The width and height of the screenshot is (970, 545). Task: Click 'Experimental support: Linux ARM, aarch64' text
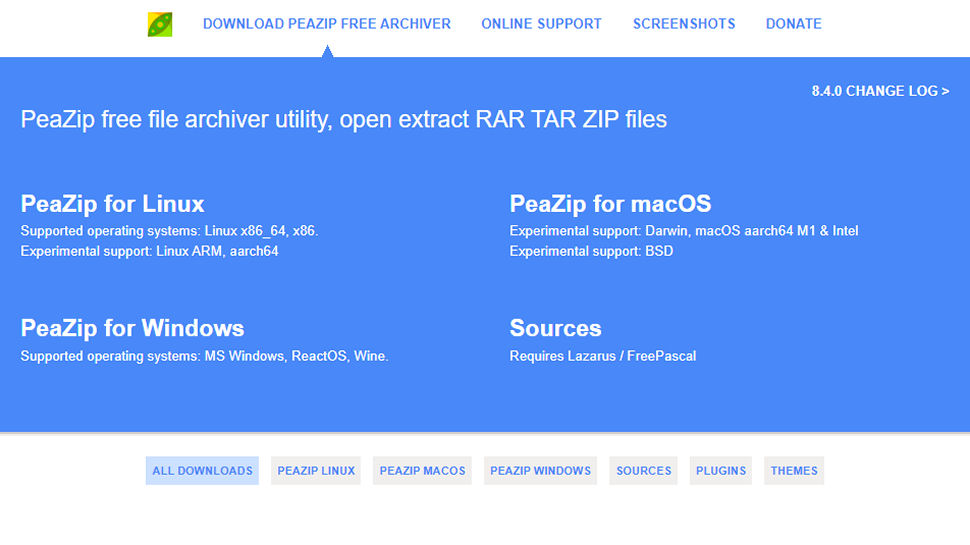(x=150, y=251)
